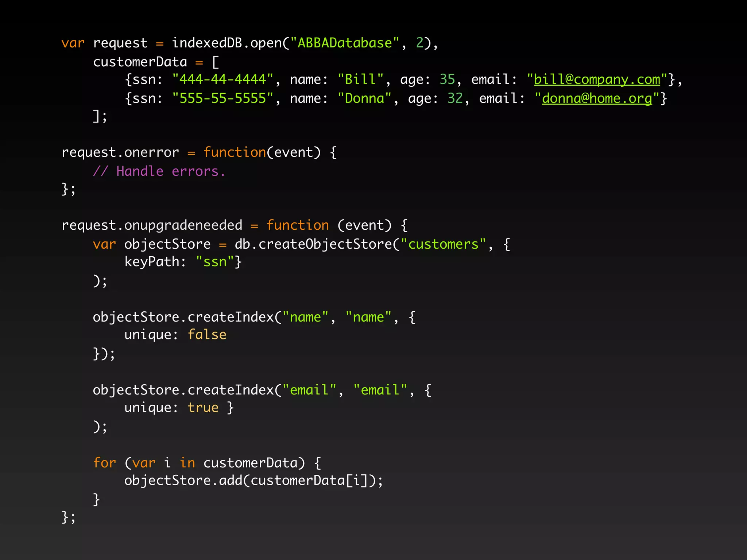Screen dimensions: 747x560
Task: Open the donna@home.org email link
Action: click(597, 98)
